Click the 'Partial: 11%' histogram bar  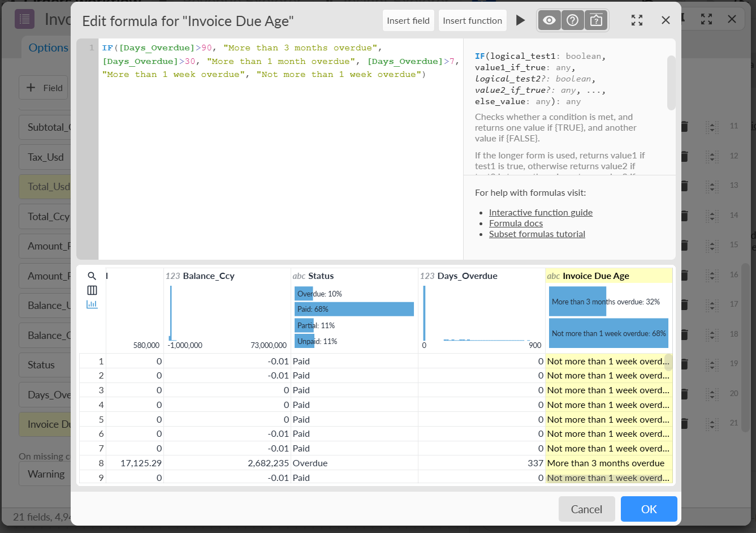[304, 325]
